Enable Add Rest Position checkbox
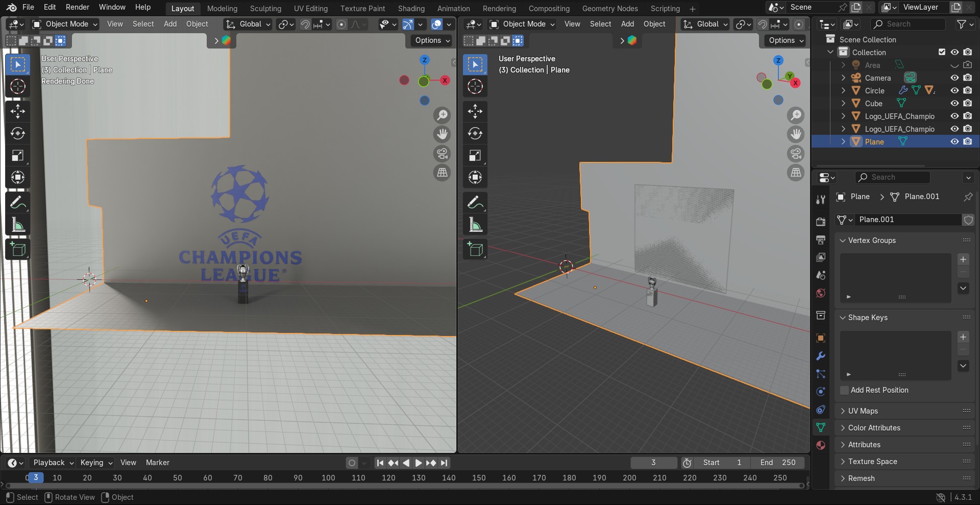 tap(844, 390)
